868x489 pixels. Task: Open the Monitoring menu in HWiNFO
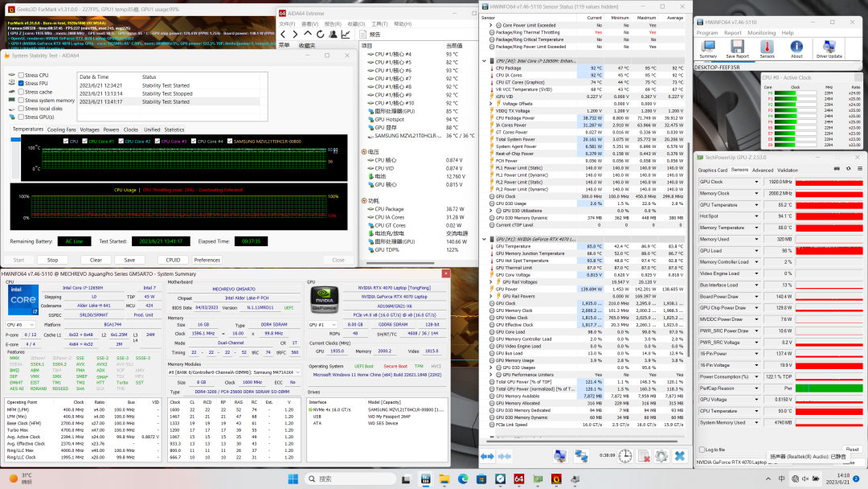[762, 33]
